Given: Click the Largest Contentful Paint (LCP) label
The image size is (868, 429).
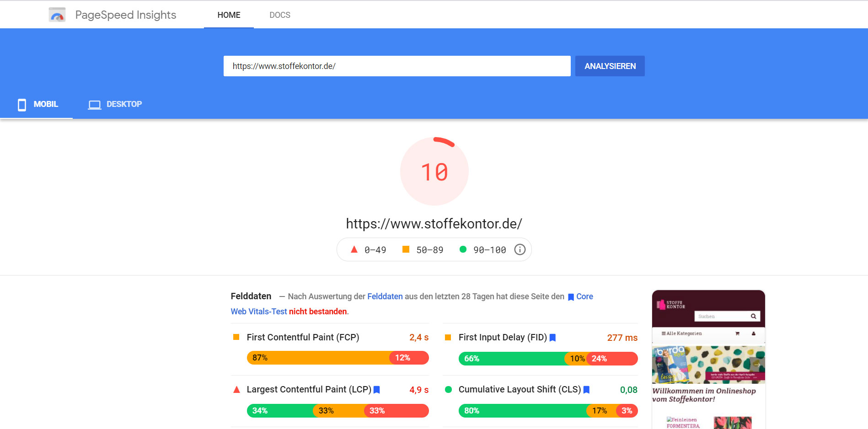Looking at the screenshot, I should [309, 389].
